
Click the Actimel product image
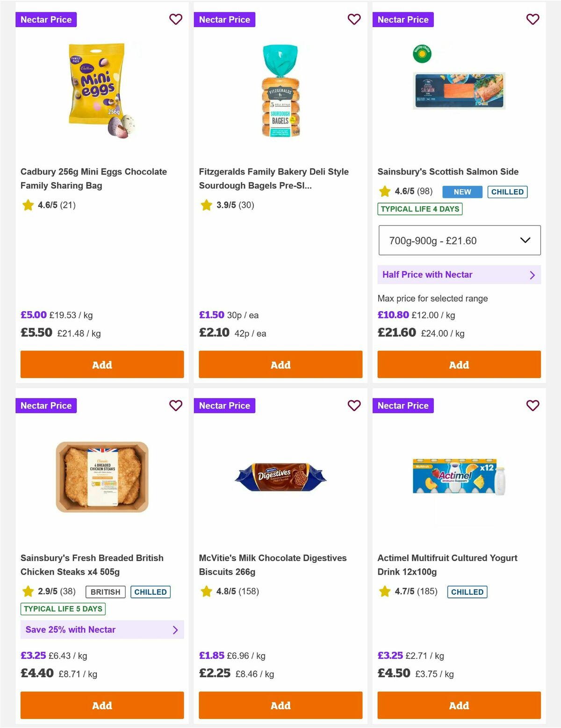click(459, 476)
